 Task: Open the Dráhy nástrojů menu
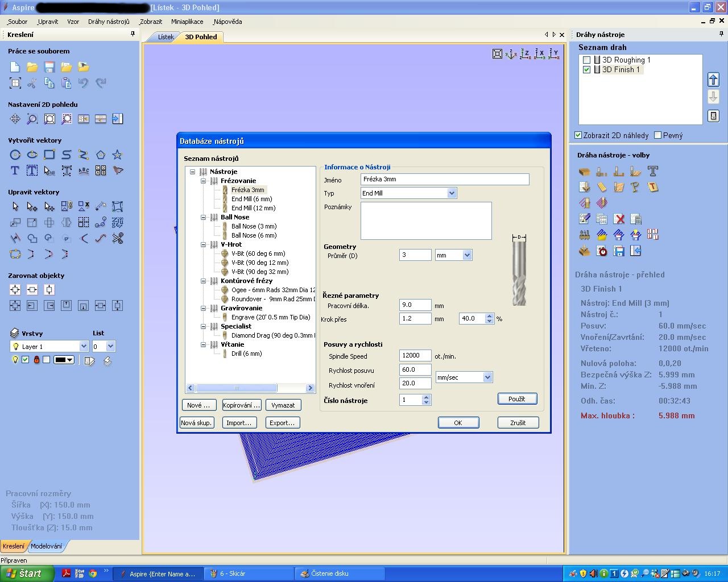(x=109, y=22)
